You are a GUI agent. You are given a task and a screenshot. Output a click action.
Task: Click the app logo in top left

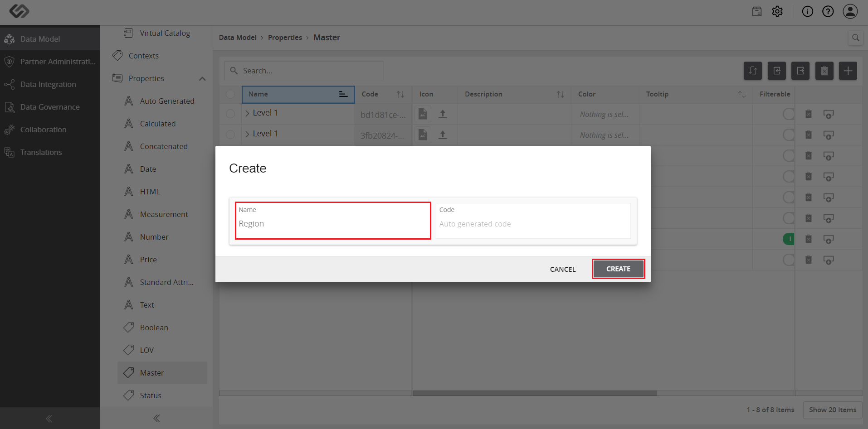pyautogui.click(x=19, y=11)
